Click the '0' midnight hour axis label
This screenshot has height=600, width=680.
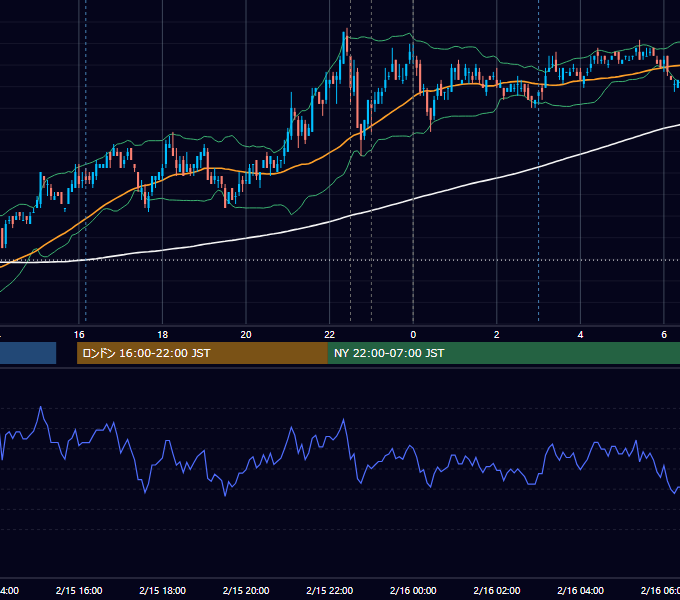click(413, 335)
